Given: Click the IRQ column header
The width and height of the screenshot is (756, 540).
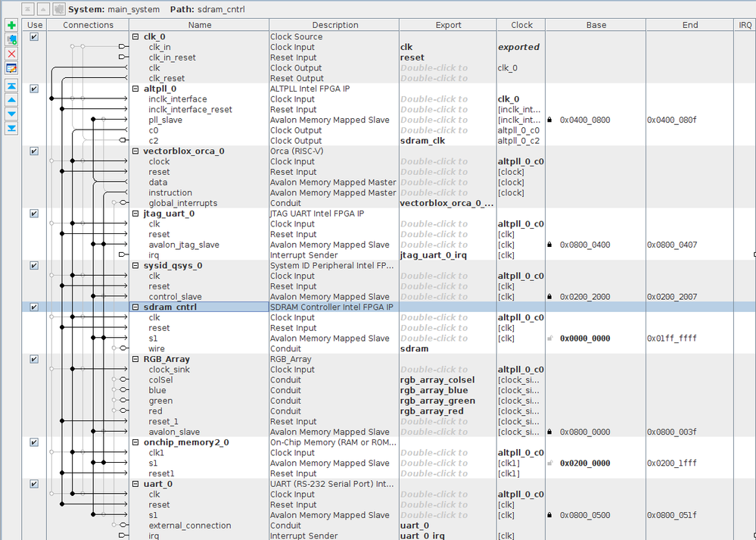Looking at the screenshot, I should coord(745,25).
